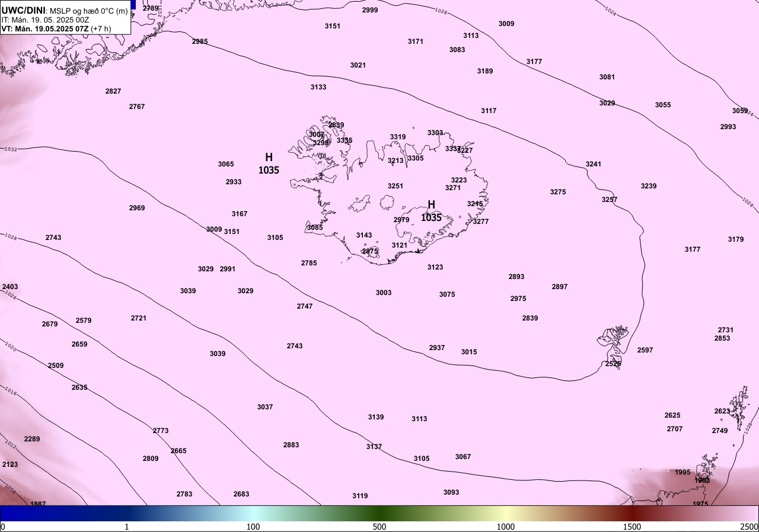Click the 2897 height value
The height and width of the screenshot is (532, 759).
point(560,287)
